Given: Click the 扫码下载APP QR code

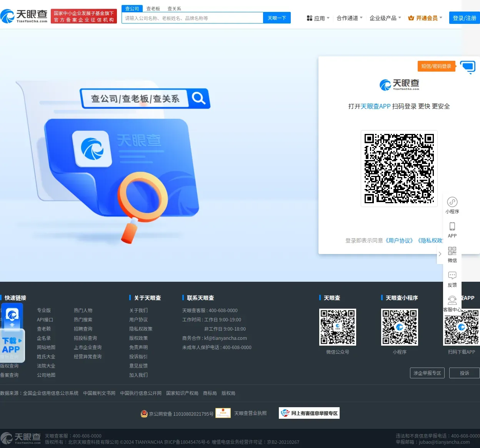Looking at the screenshot, I should [462, 327].
